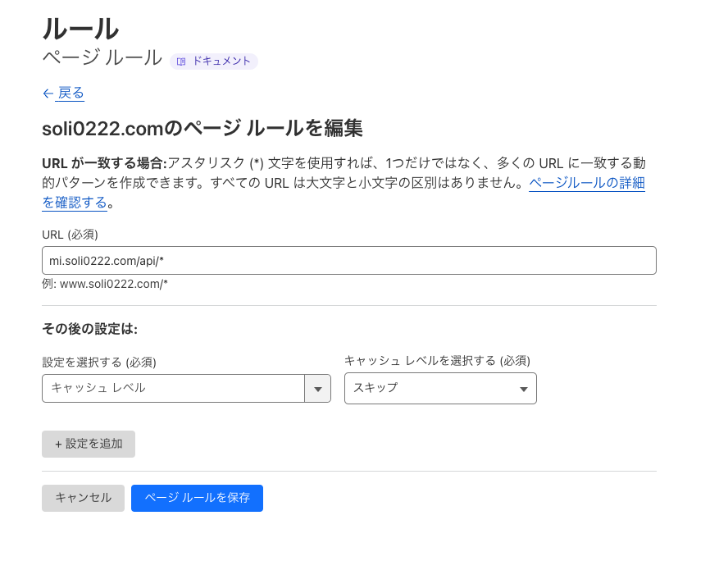Click the ページ ルール subtitle
728x561 pixels.
pos(102,58)
